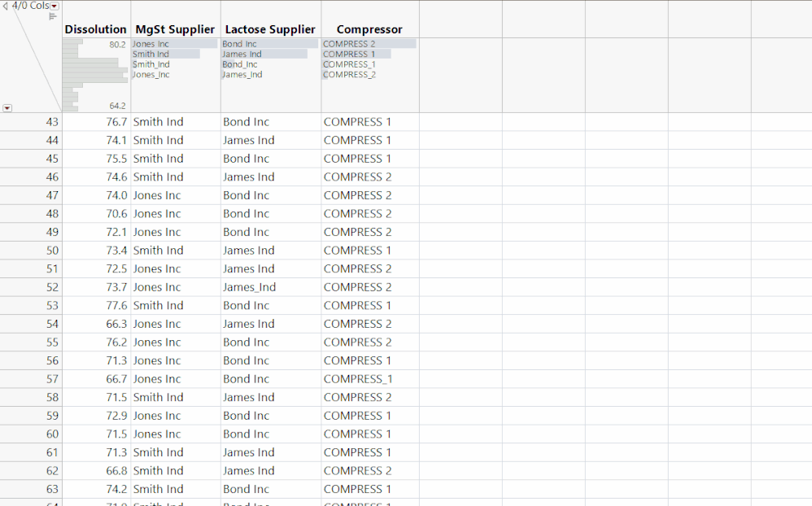Select the James_Ind header graph entry

click(242, 75)
